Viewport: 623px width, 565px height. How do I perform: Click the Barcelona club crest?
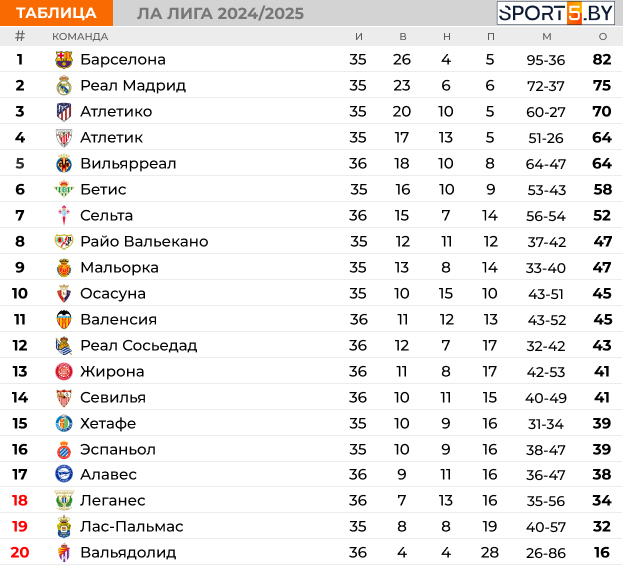point(64,60)
